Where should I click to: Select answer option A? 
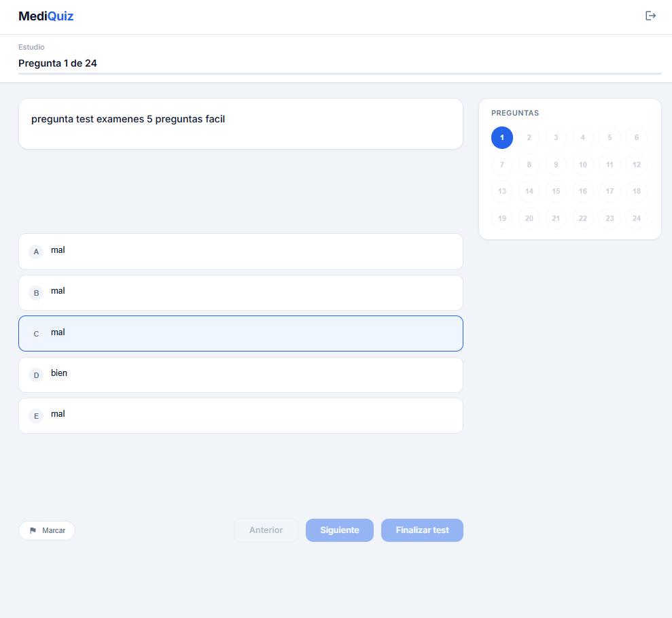point(241,251)
